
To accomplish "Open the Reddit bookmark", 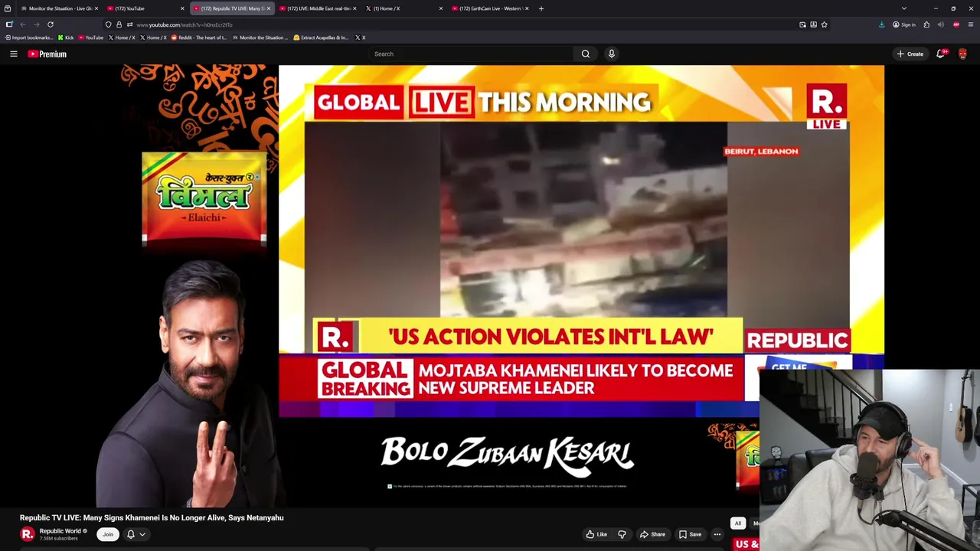I will click(x=199, y=37).
